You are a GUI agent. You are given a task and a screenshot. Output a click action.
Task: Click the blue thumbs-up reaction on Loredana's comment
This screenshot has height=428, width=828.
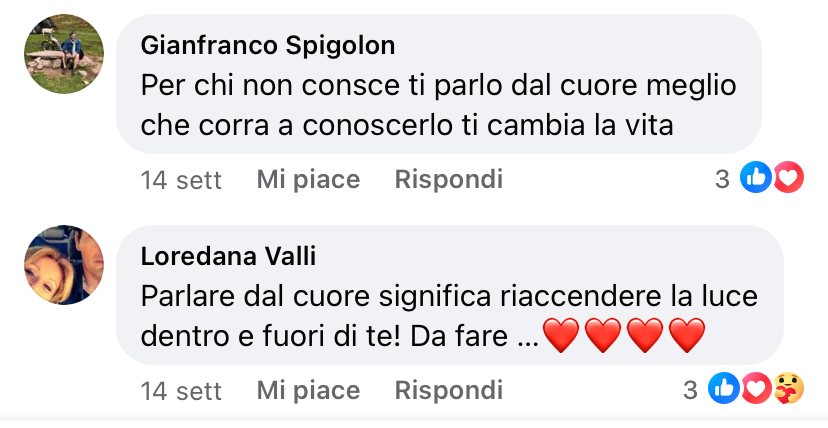coord(724,390)
